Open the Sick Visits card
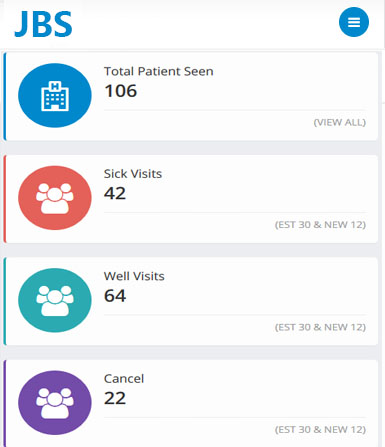Viewport: 385px width, 447px height. (x=191, y=199)
